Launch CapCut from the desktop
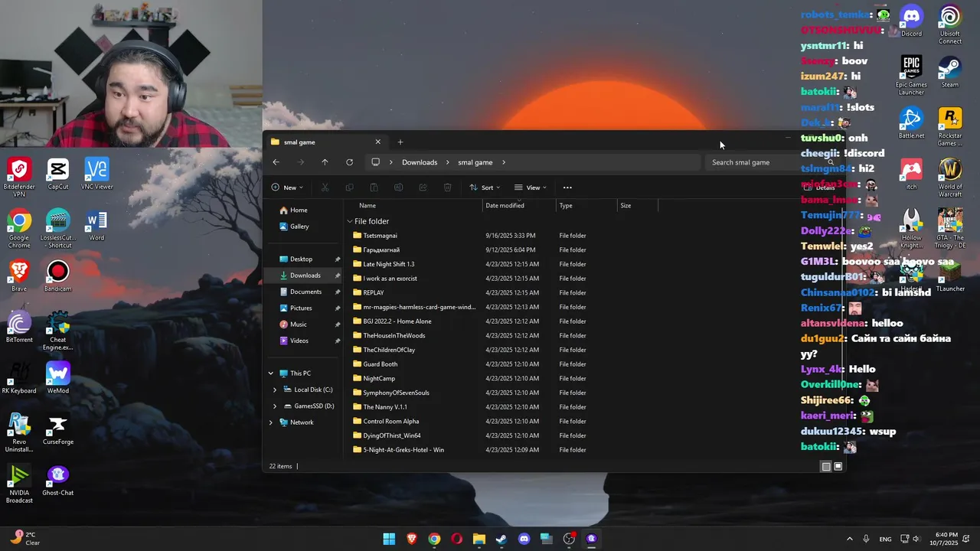Viewport: 980px width, 551px height. (x=58, y=174)
